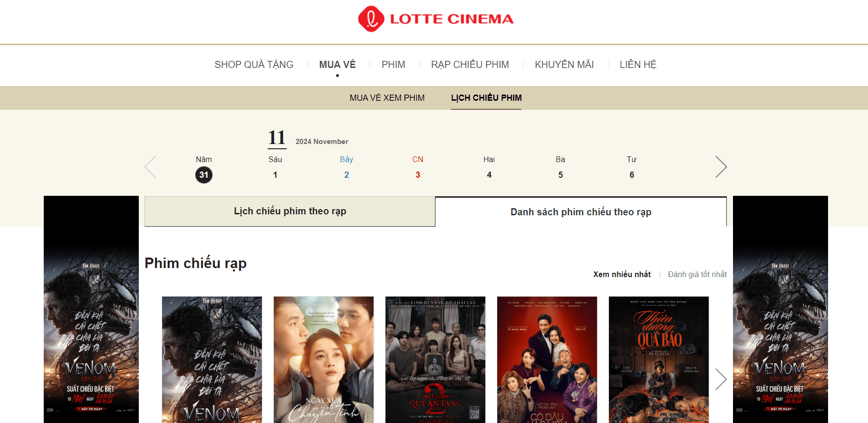Open SHOP QUÀ TẶNG menu

[254, 65]
